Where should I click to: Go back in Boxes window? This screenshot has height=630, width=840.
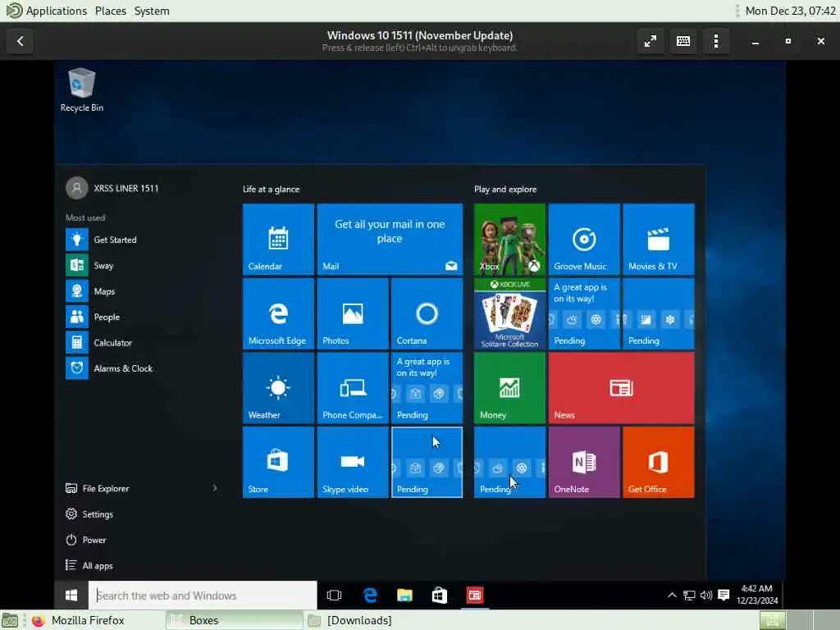(x=20, y=41)
